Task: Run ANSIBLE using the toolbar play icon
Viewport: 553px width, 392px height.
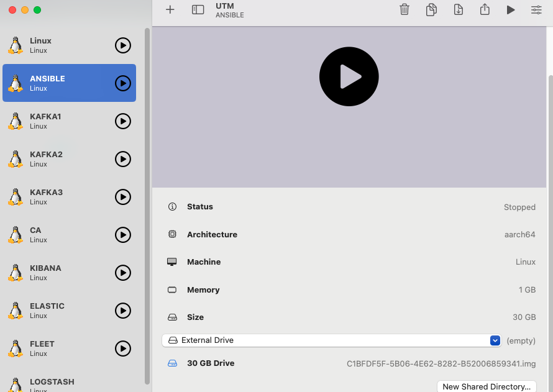Action: (x=510, y=9)
